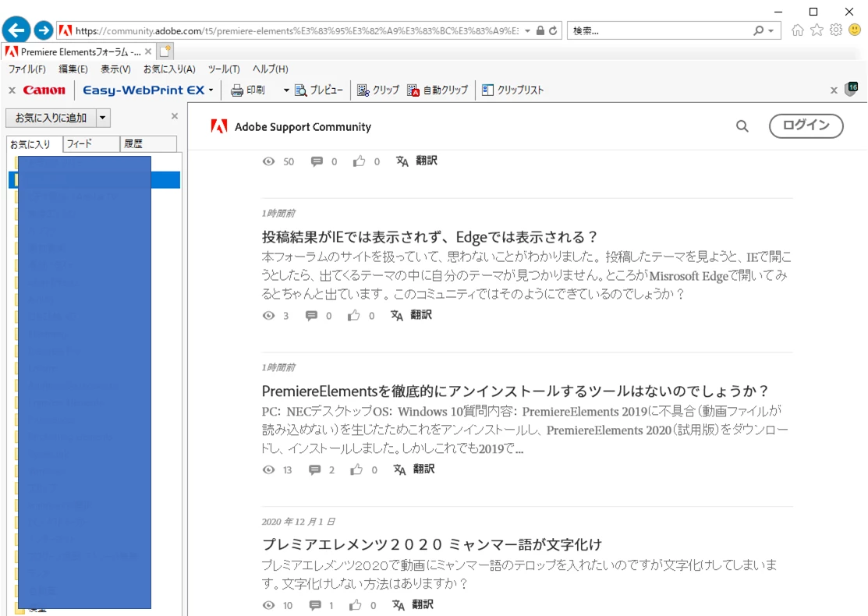Click thumbs-up icon under IE/Edge post
Viewport: 868px width, 616px height.
pyautogui.click(x=354, y=316)
